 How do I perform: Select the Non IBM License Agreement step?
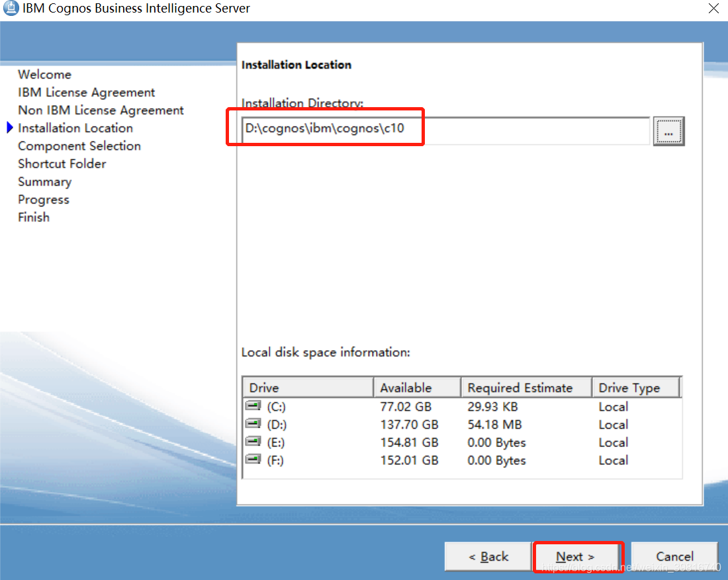pyautogui.click(x=101, y=110)
